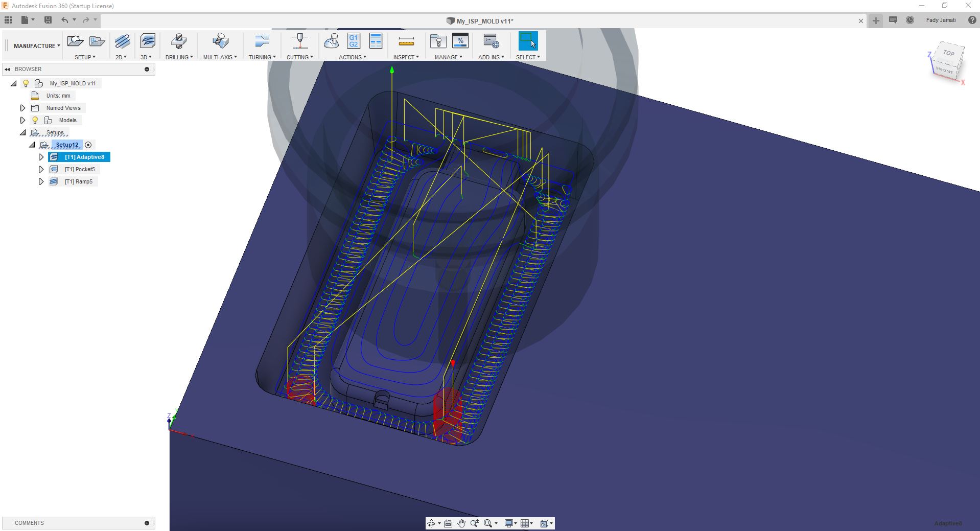Viewport: 980px width, 531px height.
Task: Open the TURNING menu
Action: pyautogui.click(x=262, y=57)
